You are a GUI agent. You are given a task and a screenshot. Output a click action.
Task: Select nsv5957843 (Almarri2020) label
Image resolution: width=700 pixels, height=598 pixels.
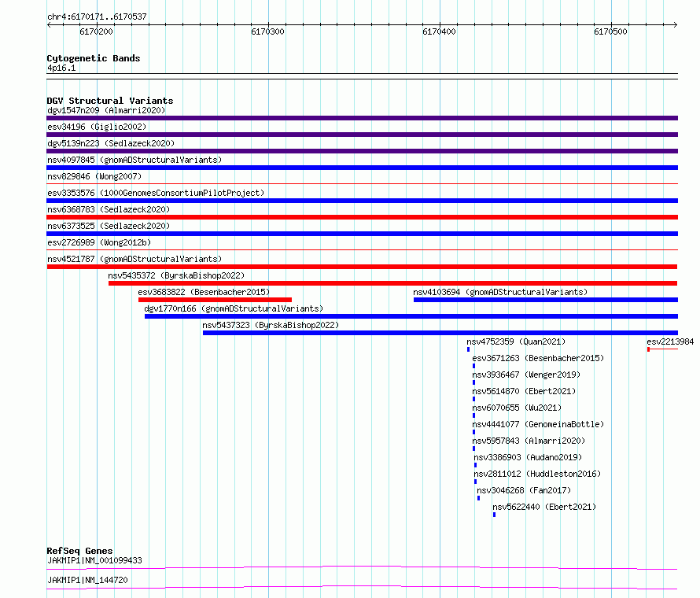pos(529,441)
